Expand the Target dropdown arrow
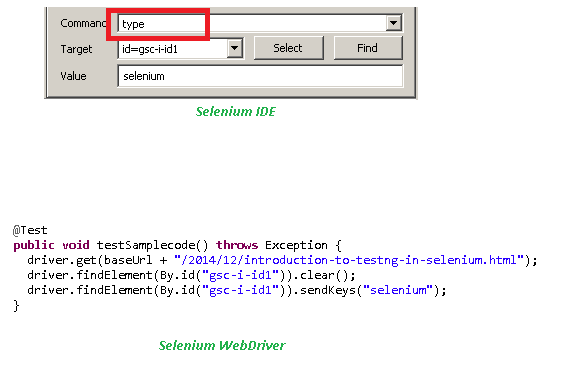 235,48
